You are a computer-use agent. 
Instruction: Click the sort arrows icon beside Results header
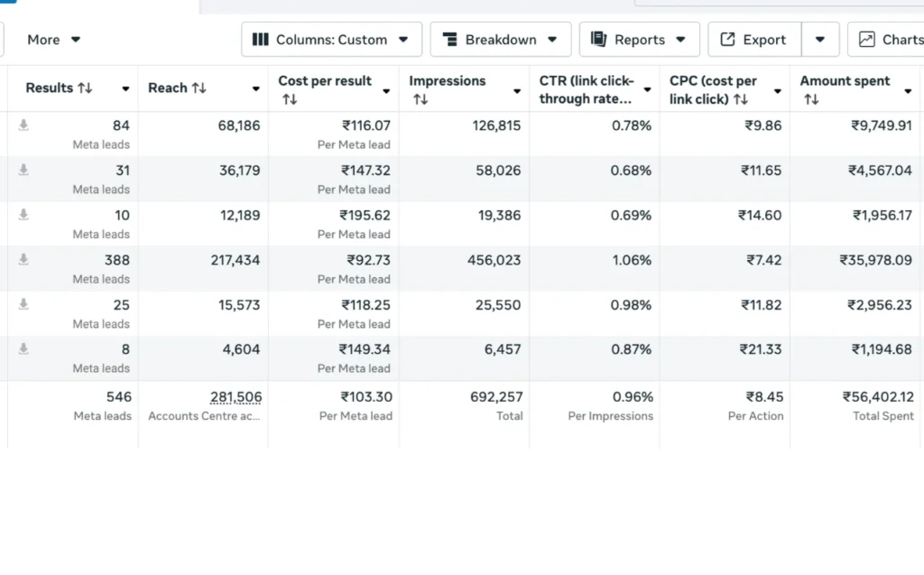pos(85,88)
